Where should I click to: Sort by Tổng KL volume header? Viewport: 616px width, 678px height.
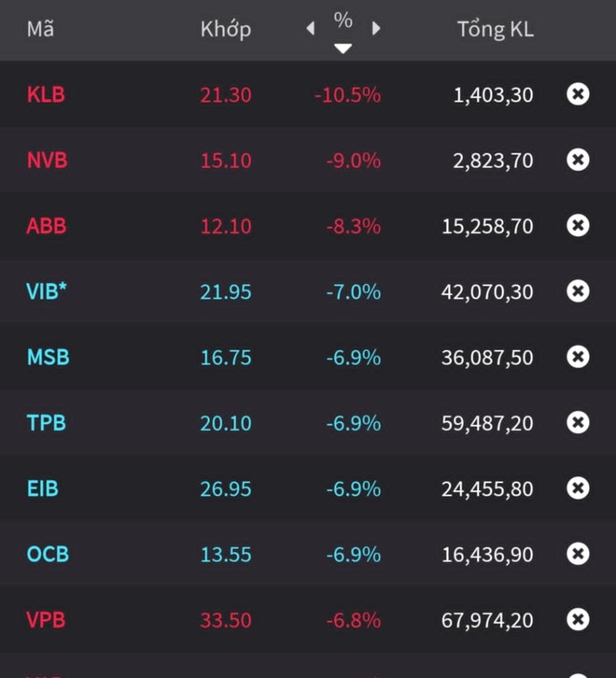[496, 30]
